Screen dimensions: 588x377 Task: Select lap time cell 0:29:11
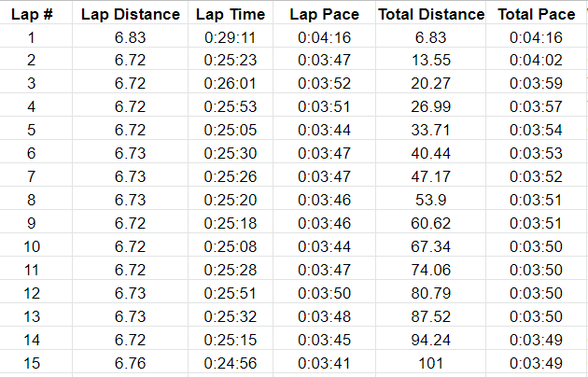coord(231,37)
